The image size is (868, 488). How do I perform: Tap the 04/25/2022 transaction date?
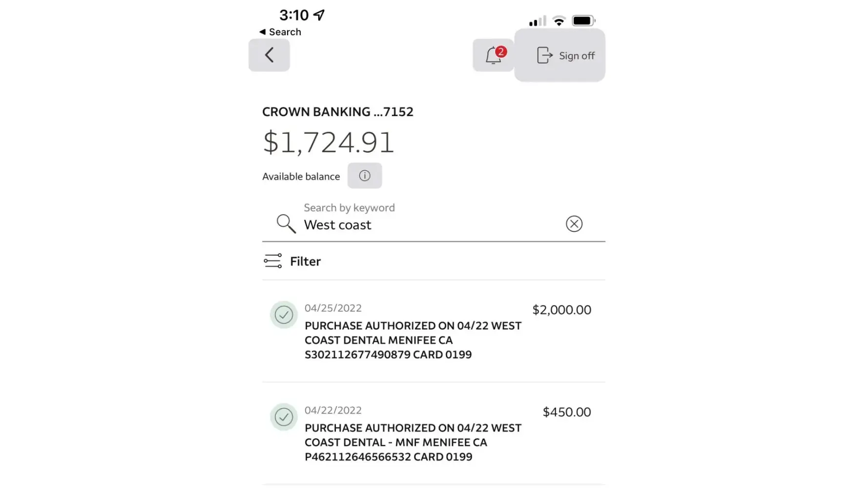(333, 308)
